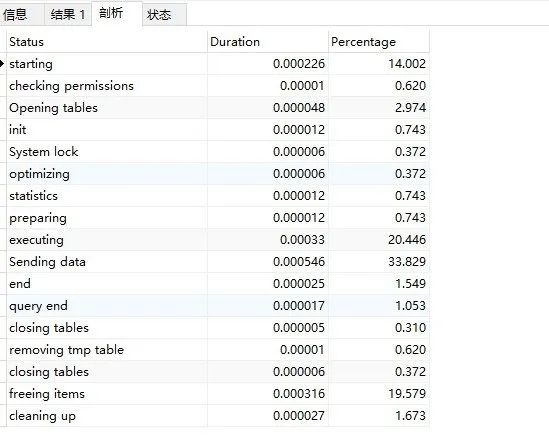Select the System lock row
The width and height of the screenshot is (549, 444).
click(218, 152)
